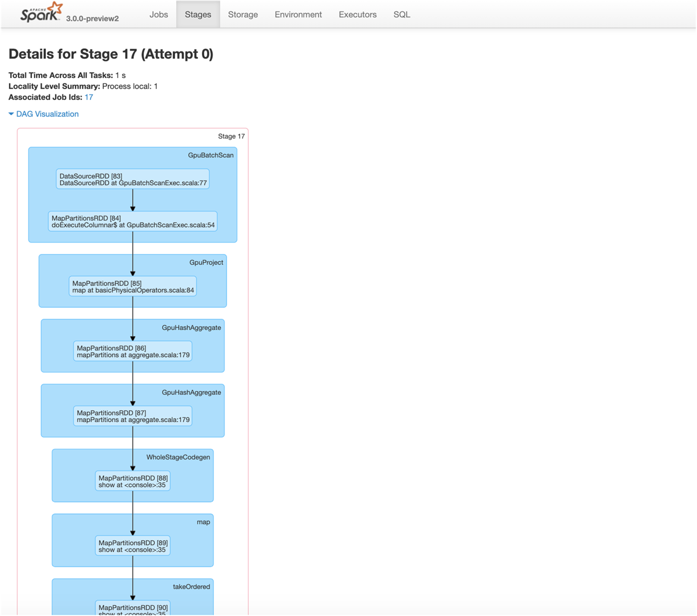Viewport: 697px width, 616px height.
Task: Select the MapPartitionsRDD [89] node
Action: click(x=133, y=546)
